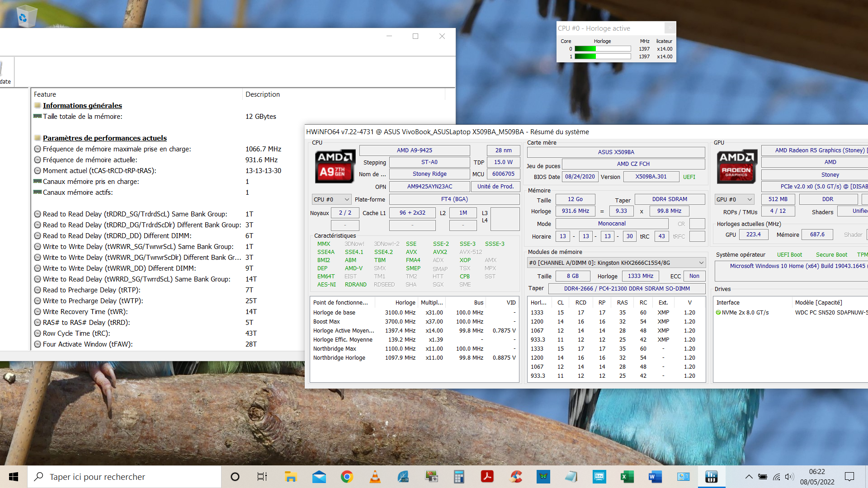Click the Stoney Ridge code name field

click(x=429, y=174)
